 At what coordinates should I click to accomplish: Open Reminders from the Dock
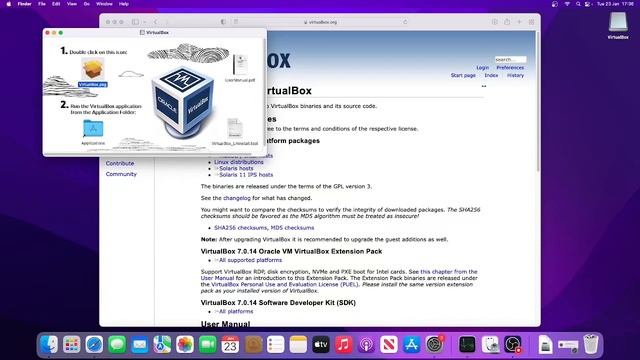[276, 344]
